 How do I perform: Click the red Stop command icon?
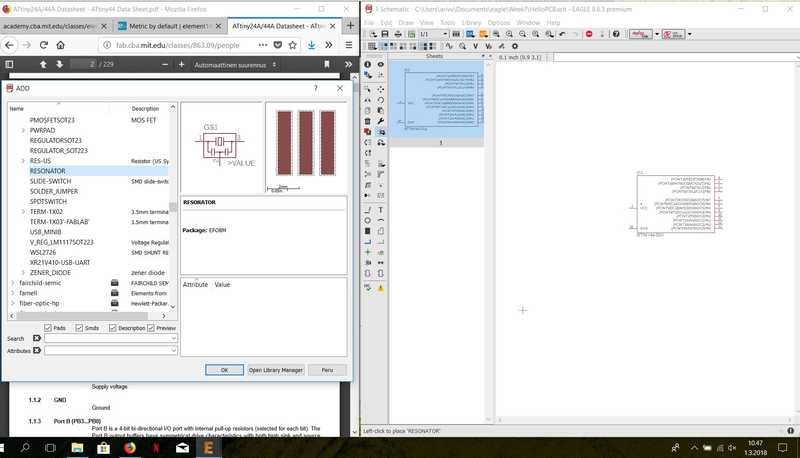click(589, 34)
